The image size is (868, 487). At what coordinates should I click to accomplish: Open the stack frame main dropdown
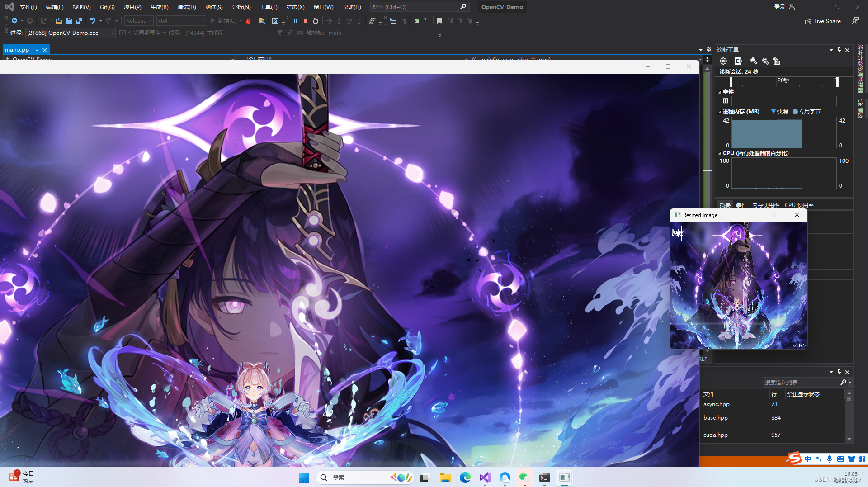click(x=381, y=33)
